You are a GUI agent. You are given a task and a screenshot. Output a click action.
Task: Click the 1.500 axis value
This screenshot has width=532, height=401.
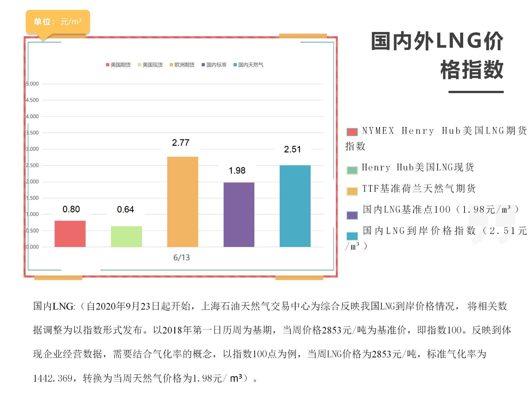point(32,198)
